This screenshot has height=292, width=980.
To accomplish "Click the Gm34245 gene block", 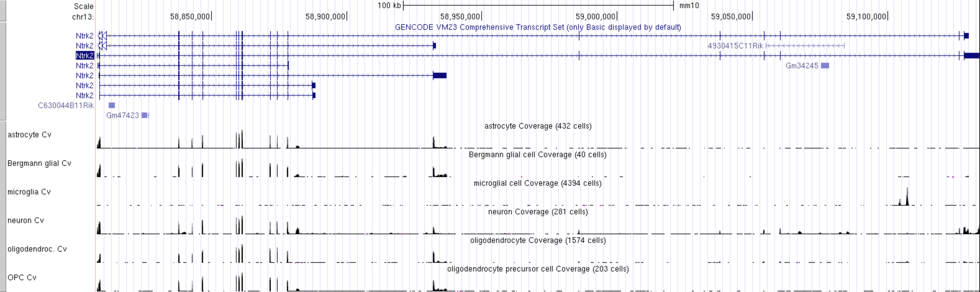I will pos(825,66).
